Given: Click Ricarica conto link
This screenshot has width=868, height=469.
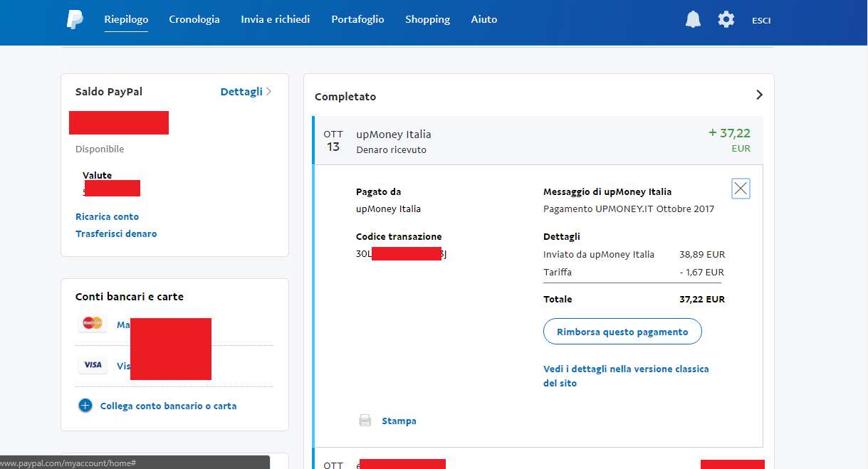Looking at the screenshot, I should point(108,216).
